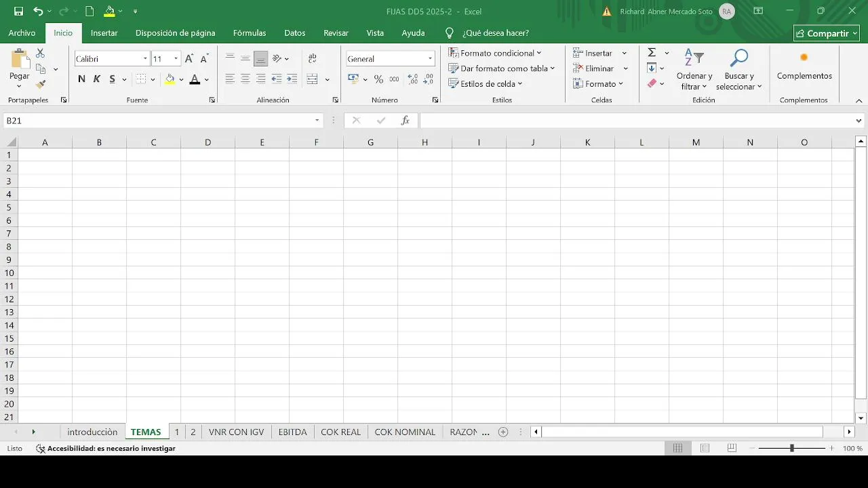
Task: Toggle bold (N) formatting
Action: pos(81,79)
